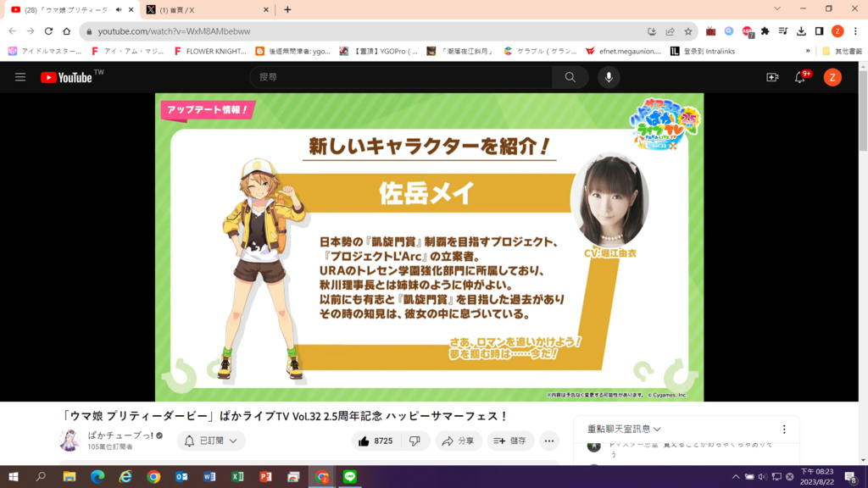
Task: Open File Explorer from the taskbar
Action: (70, 476)
